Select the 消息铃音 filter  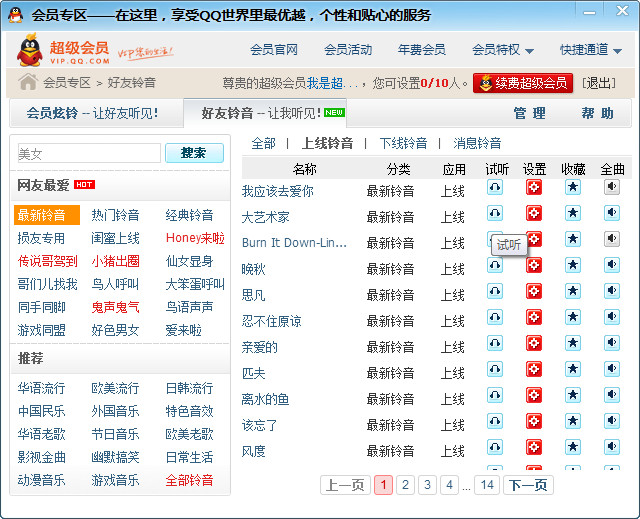point(477,143)
